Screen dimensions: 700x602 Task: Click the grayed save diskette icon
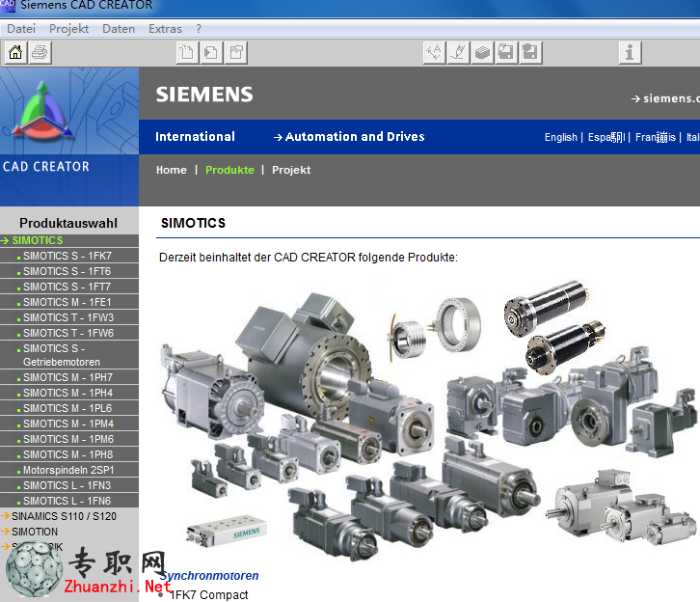coord(507,53)
